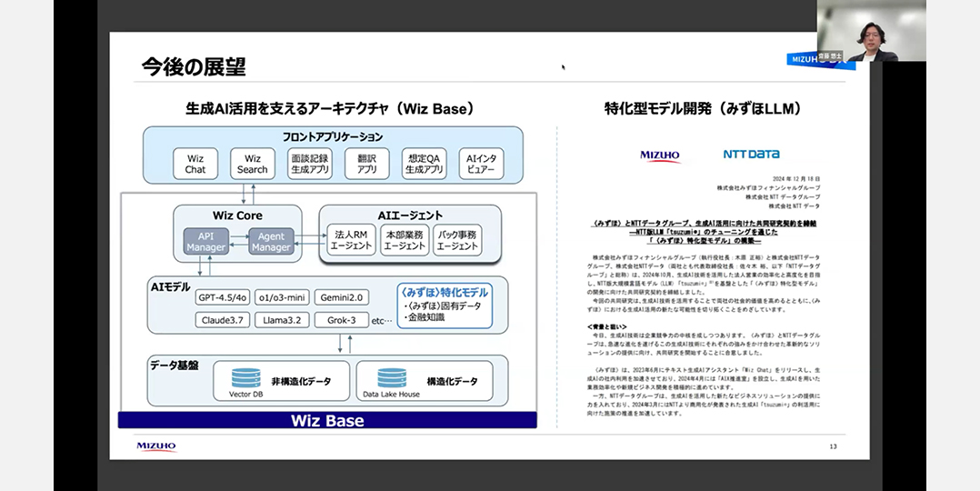Click the Wiz Core heading

point(237,215)
